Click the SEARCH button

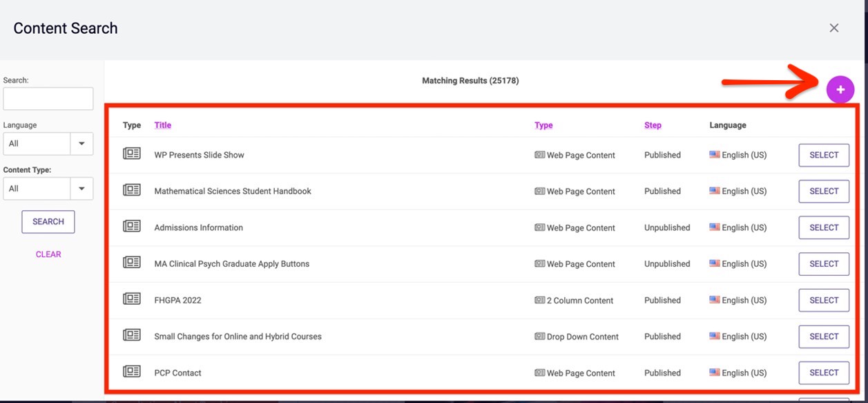coord(48,222)
